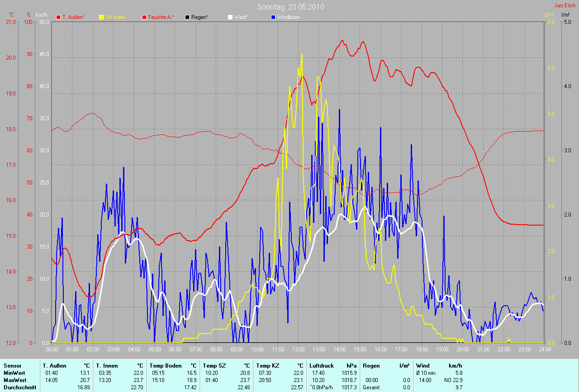The height and width of the screenshot is (392, 579).
Task: Click the Temp KZ maximum '23.1'
Action: 298,380
